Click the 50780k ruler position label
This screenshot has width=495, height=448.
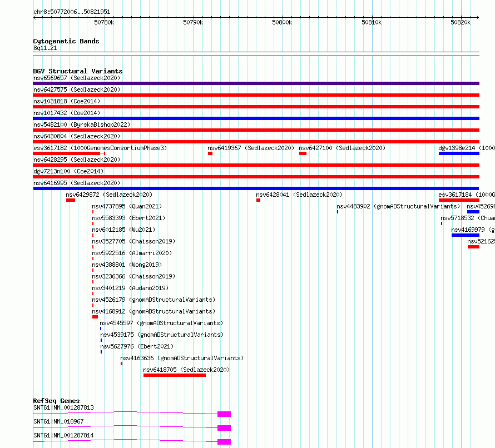104,22
